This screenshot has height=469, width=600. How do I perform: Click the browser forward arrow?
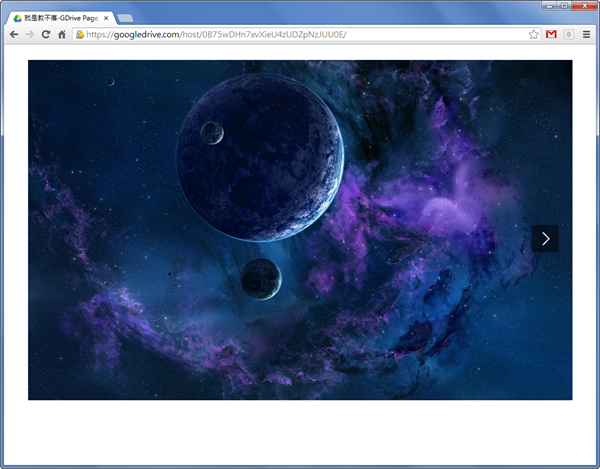[x=30, y=34]
